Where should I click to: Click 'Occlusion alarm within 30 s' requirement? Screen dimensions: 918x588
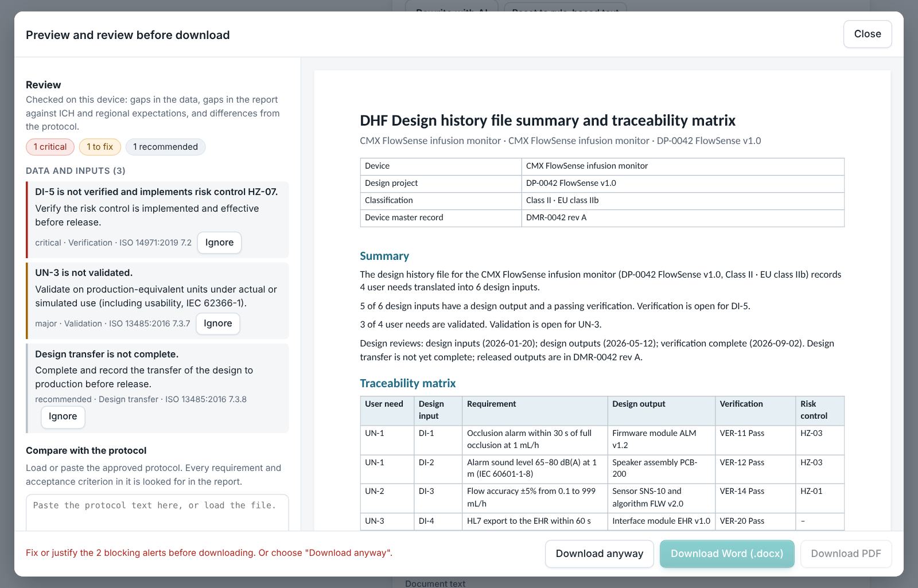tap(535, 440)
